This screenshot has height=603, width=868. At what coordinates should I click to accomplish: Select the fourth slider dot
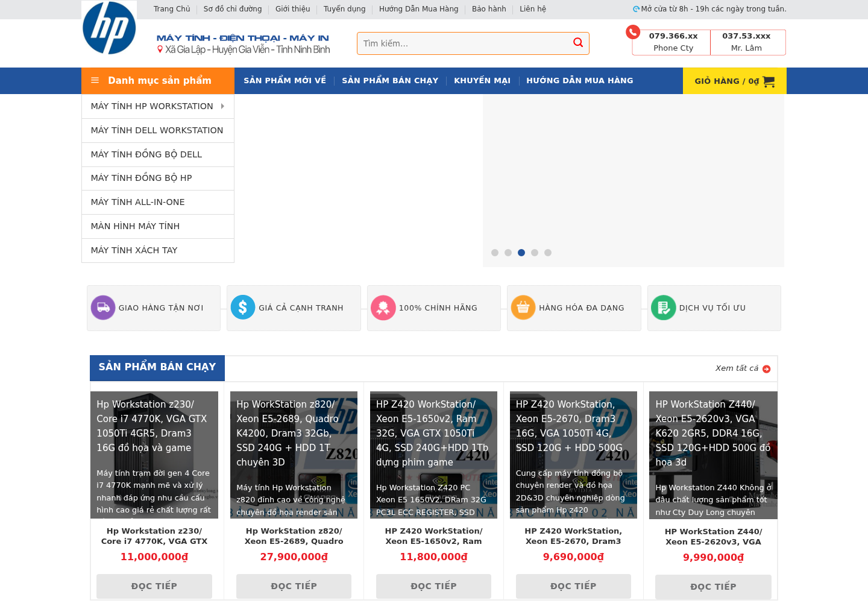pos(535,253)
